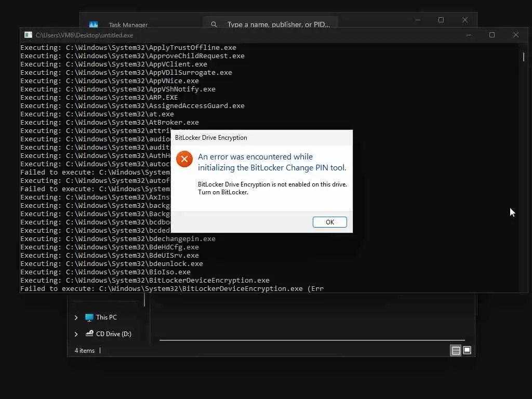Click 'Failed to execute: ...BitLockerDeviceEncryption.exe' line
Viewport: 532px width, 399px height.
(x=172, y=289)
